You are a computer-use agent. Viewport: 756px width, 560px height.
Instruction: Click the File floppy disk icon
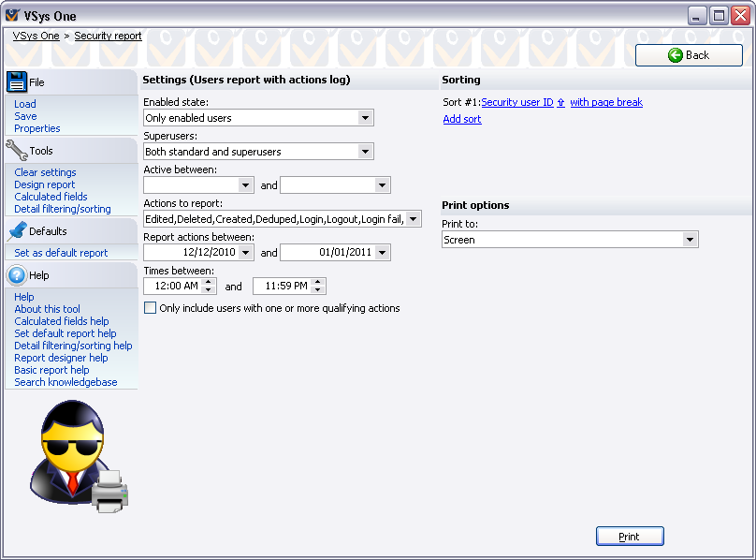coord(17,81)
